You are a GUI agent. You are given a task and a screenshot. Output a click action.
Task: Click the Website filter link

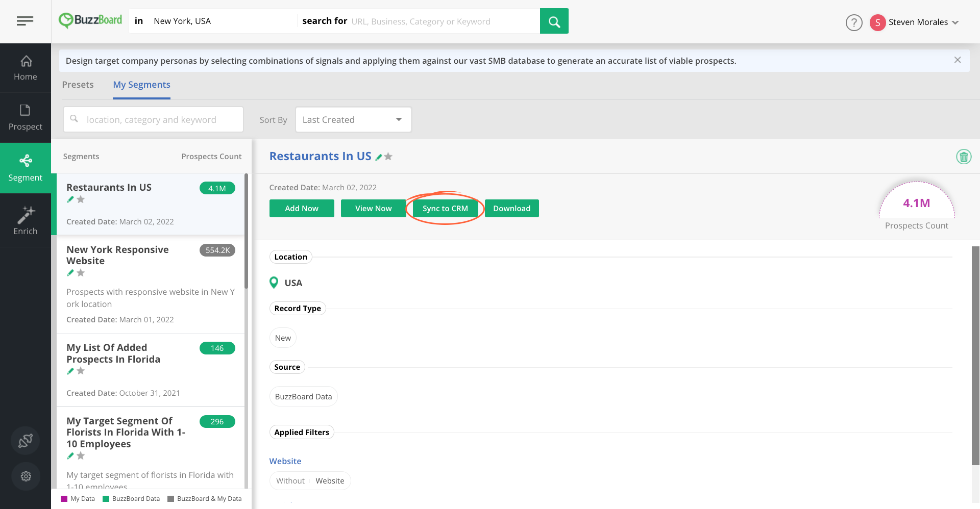[285, 461]
